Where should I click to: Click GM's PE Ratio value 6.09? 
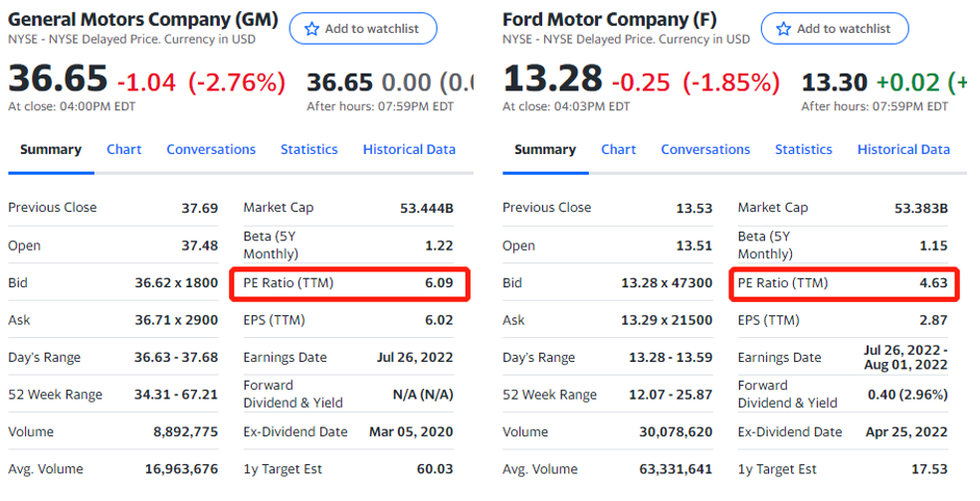point(439,283)
